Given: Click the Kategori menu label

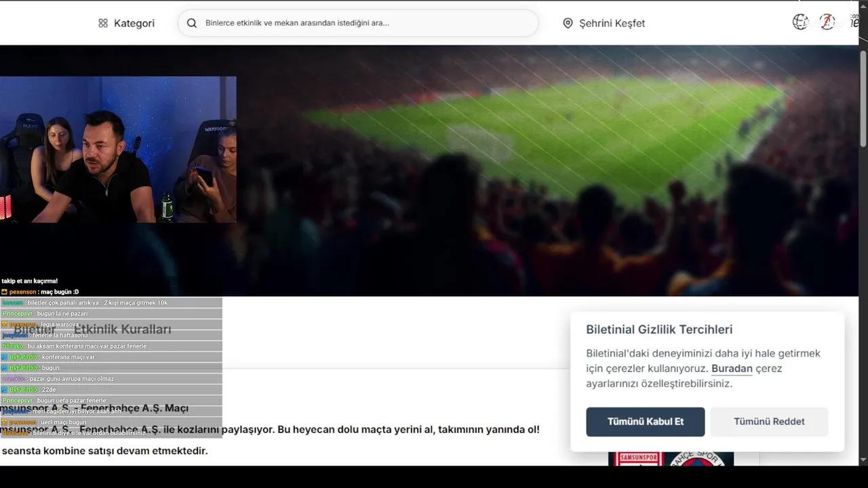Looking at the screenshot, I should 134,23.
